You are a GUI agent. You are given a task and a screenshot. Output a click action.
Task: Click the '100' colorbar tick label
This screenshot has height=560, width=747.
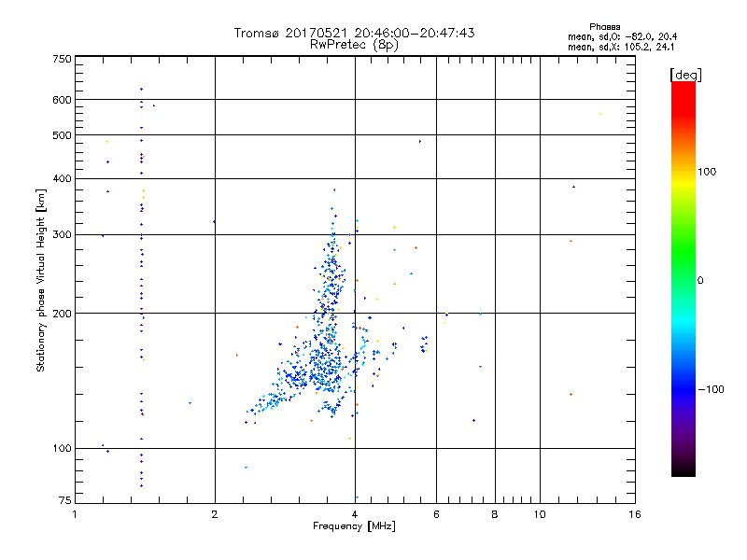707,172
